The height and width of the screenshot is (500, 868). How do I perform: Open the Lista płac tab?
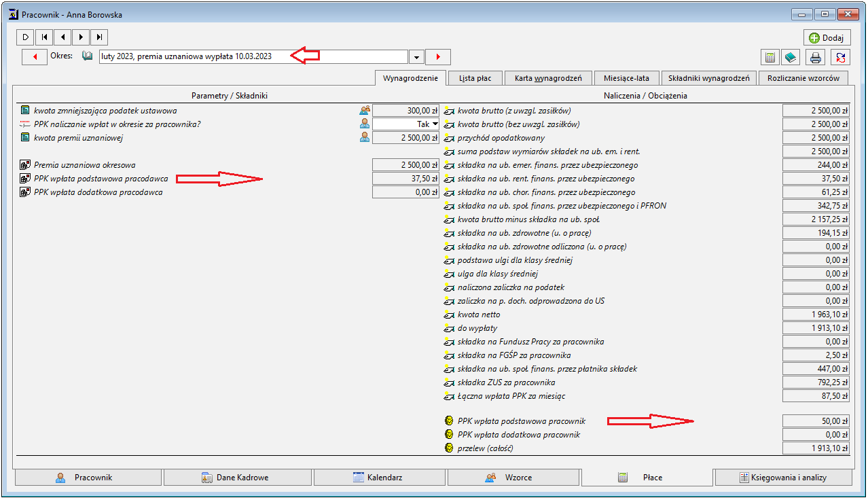click(475, 78)
